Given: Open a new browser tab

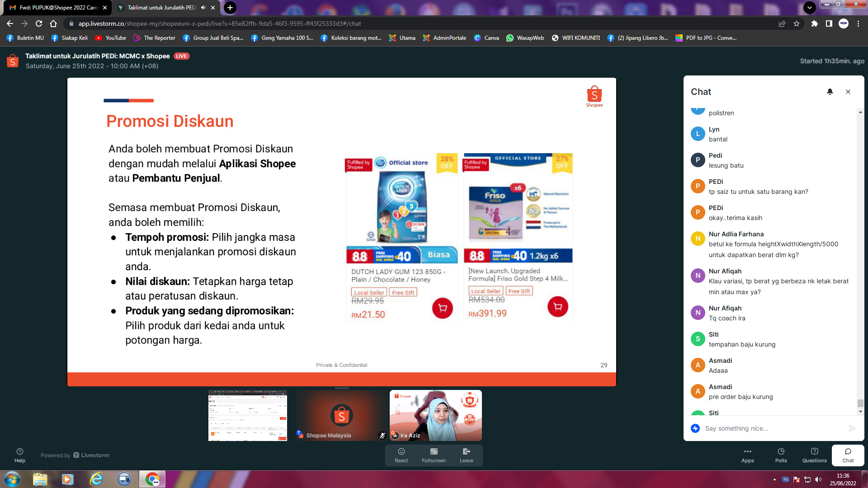Looking at the screenshot, I should 230,8.
